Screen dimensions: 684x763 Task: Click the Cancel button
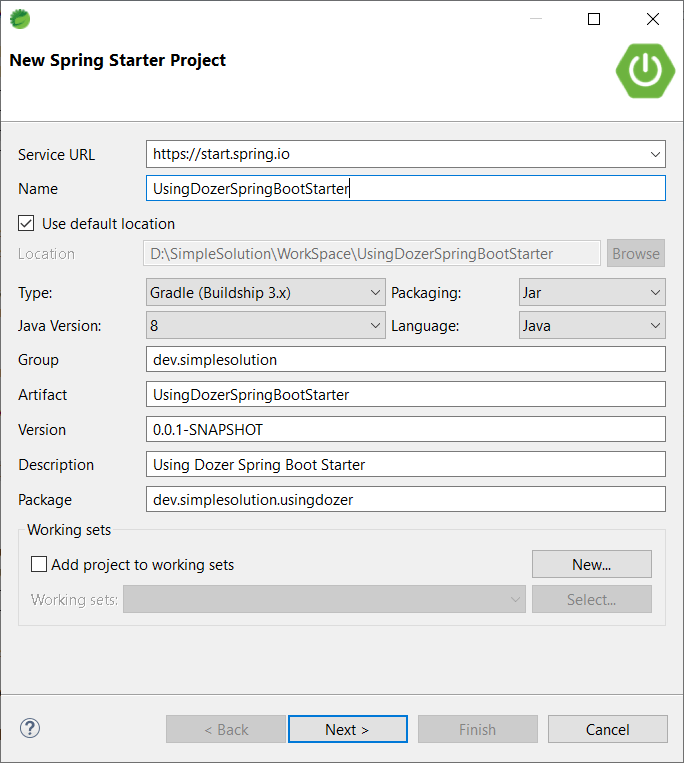click(608, 729)
